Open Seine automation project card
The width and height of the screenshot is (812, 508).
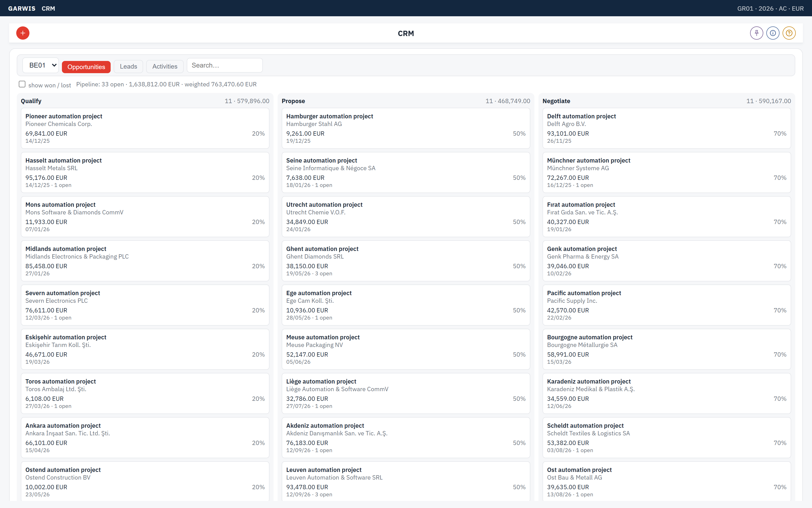point(406,172)
